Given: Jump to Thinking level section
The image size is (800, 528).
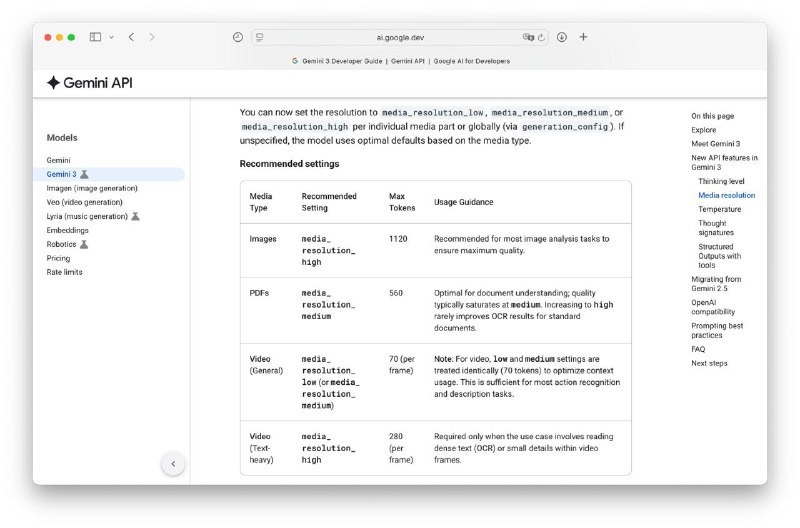Looking at the screenshot, I should point(721,181).
